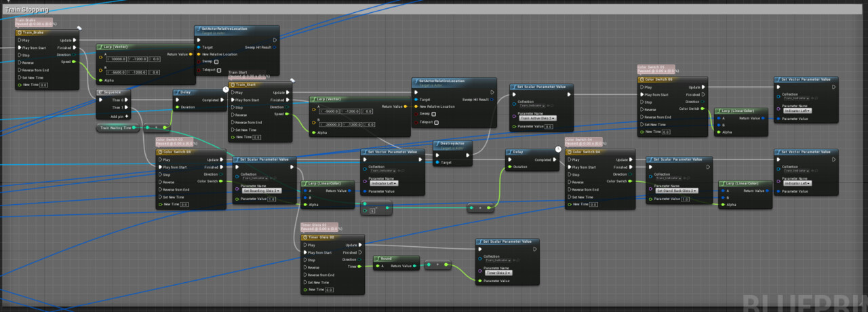Click New Time value field on Train_Brake

click(43, 85)
